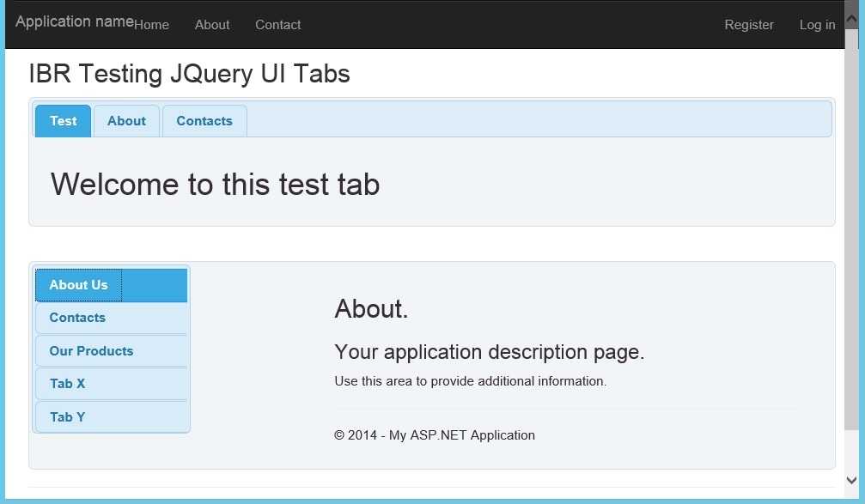Go to the Register page
The height and width of the screenshot is (504, 865).
748,25
